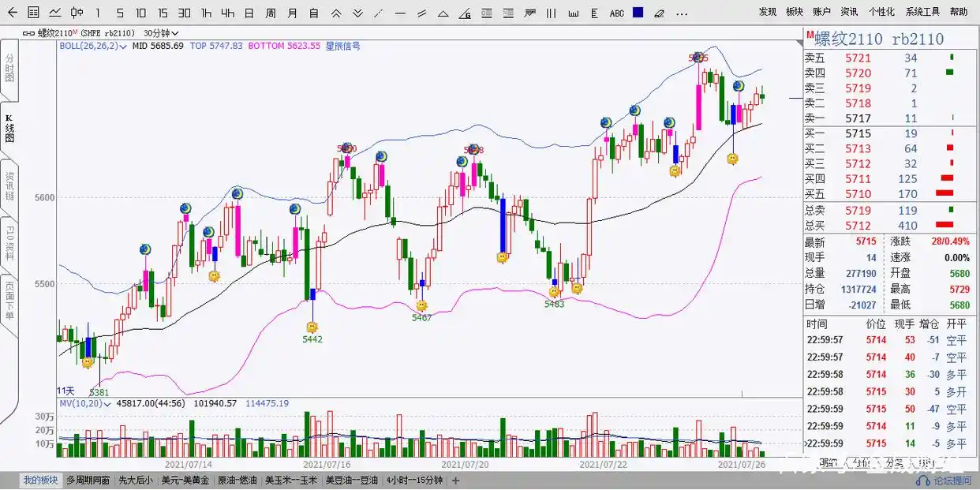Set chart period to 15 minutes

[163, 13]
